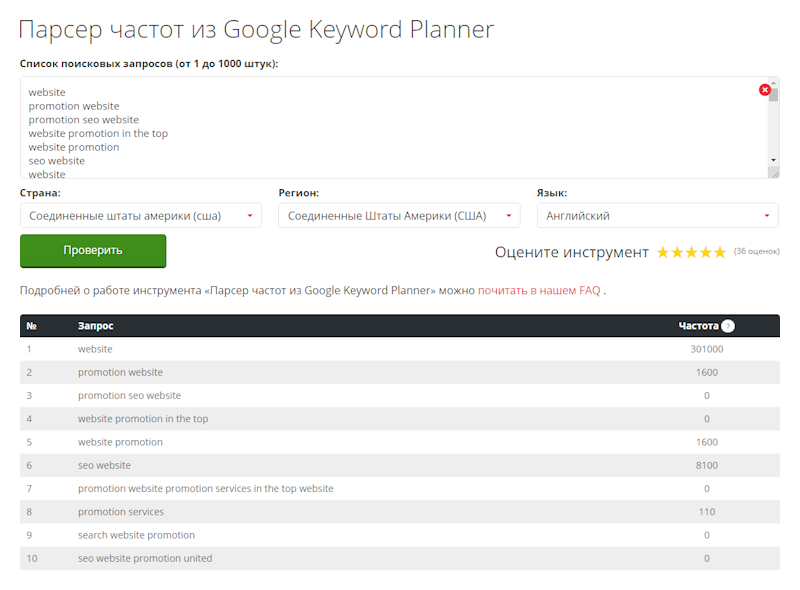
Task: Click the 'Оцените инструмент' label
Action: click(x=571, y=252)
